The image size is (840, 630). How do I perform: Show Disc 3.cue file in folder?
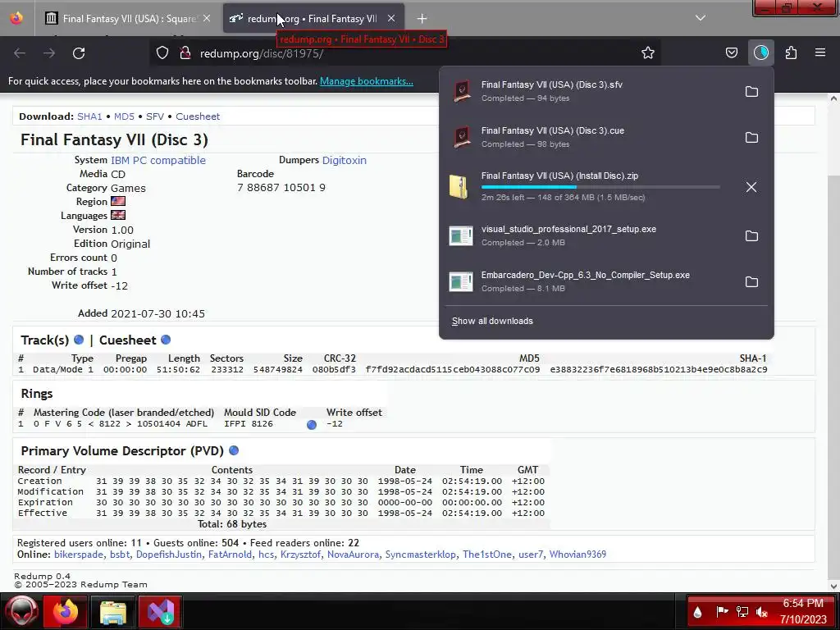click(751, 137)
